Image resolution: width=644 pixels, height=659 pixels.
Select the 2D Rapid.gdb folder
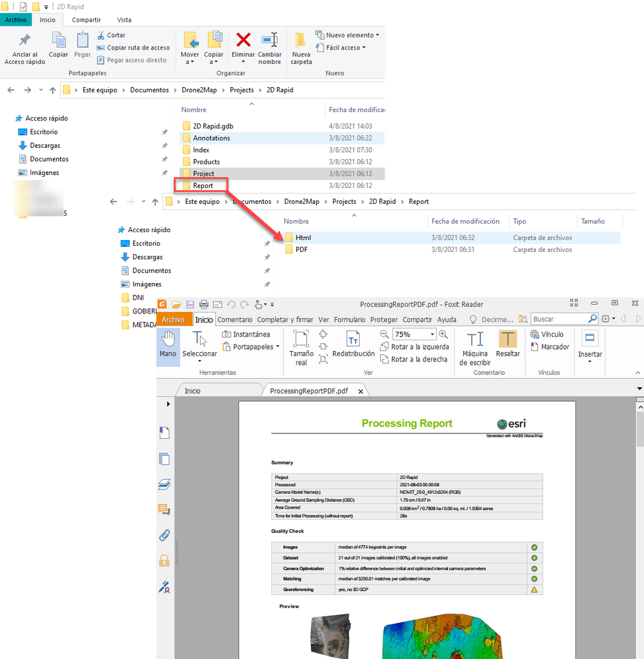point(282,126)
